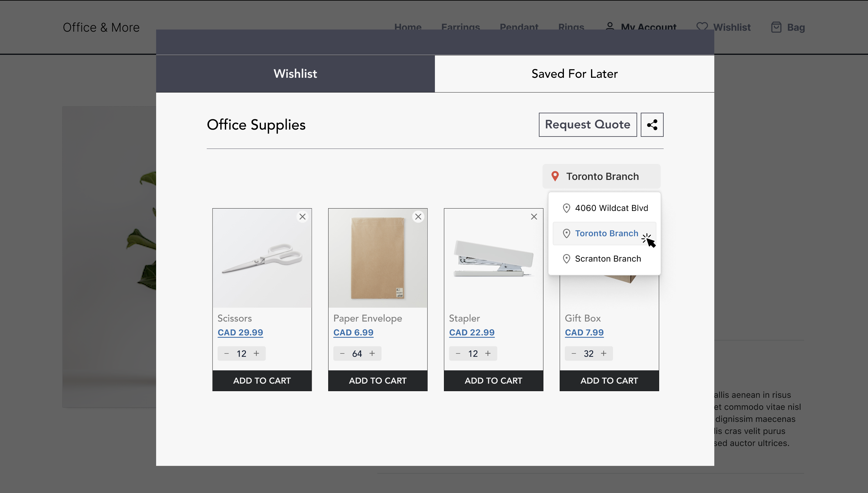
Task: Remove Paper Envelope using its X icon
Action: tap(418, 216)
